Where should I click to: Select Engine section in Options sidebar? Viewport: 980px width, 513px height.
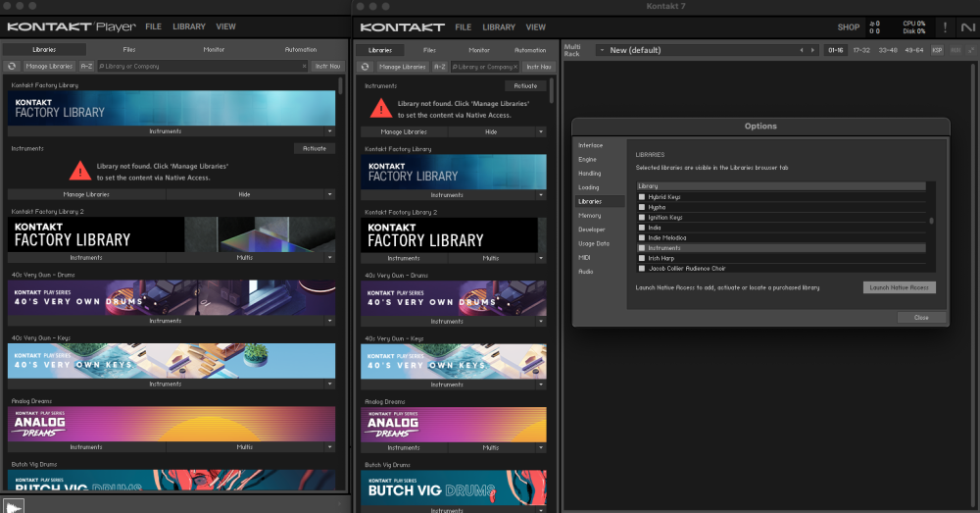point(587,160)
